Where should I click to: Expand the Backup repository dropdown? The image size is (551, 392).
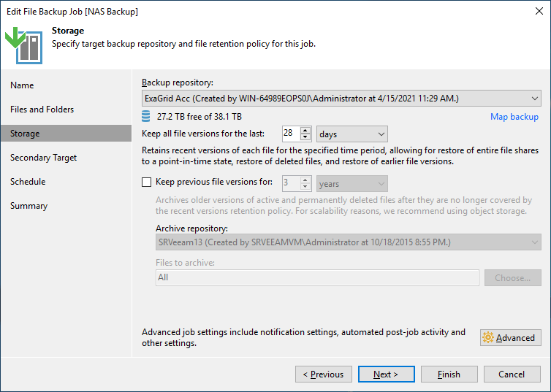(341, 99)
